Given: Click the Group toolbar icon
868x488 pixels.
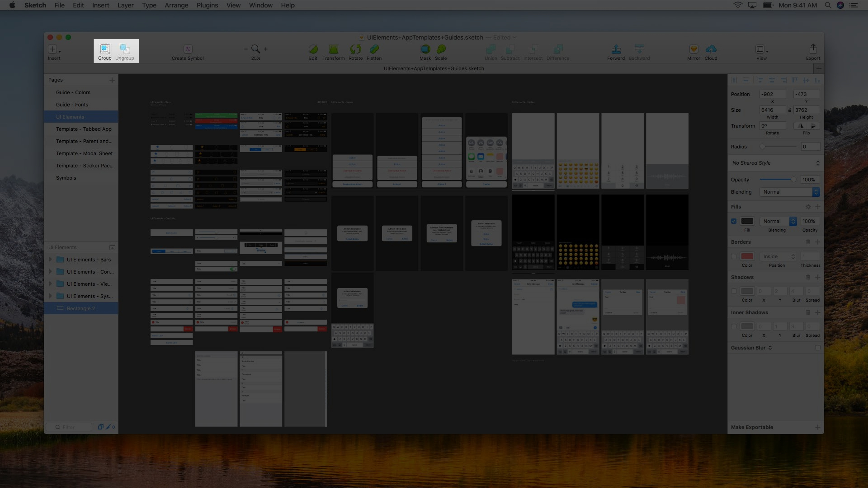Looking at the screenshot, I should click(104, 49).
